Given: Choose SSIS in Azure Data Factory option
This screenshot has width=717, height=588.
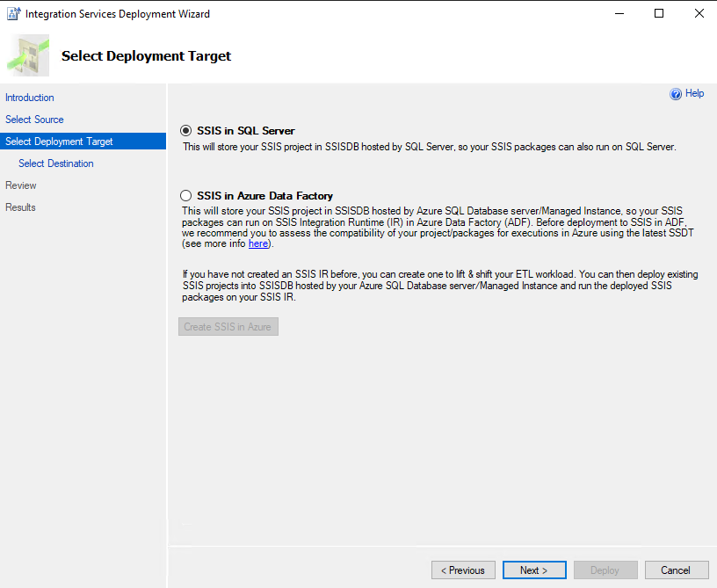Looking at the screenshot, I should [185, 196].
